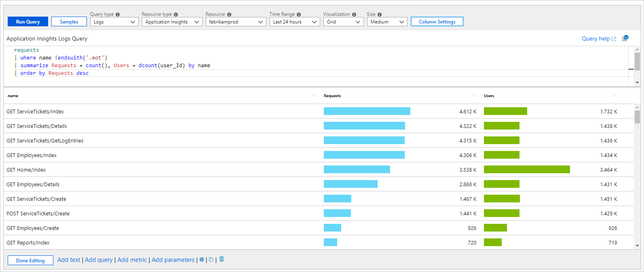644x272 pixels.
Task: Select the GET Reports/Index row name
Action: pos(28,242)
